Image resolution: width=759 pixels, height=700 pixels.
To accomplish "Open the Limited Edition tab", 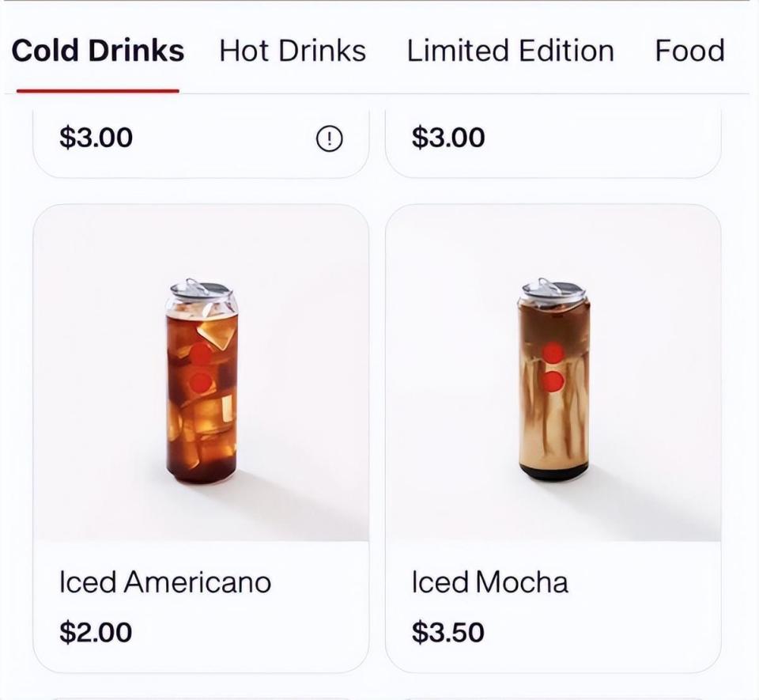I will 510,51.
